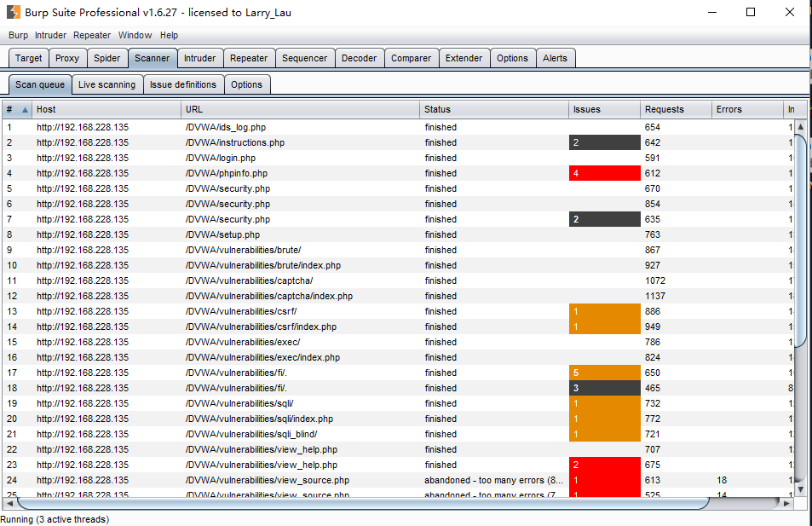Sort the table by Host column

coord(107,109)
